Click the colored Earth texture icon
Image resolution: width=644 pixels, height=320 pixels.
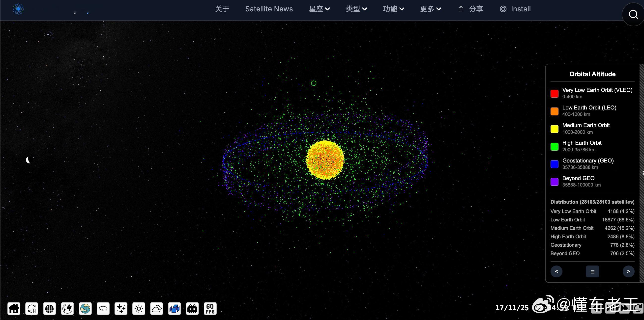click(x=85, y=309)
